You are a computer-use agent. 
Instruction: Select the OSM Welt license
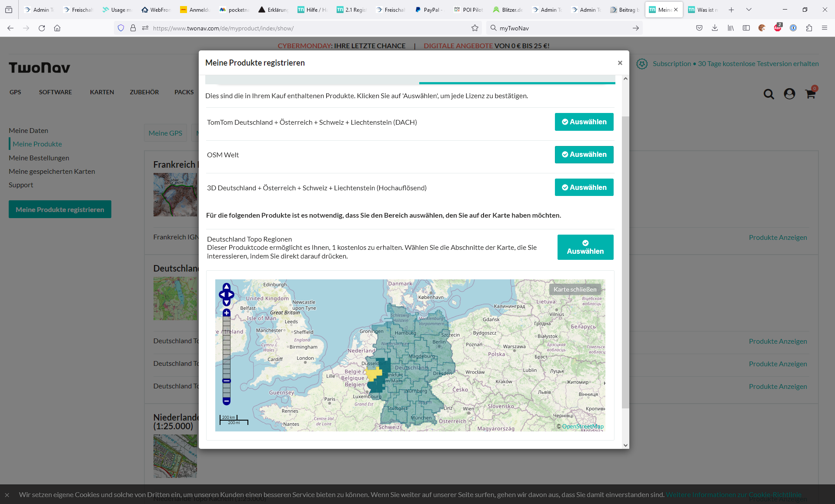pyautogui.click(x=584, y=155)
